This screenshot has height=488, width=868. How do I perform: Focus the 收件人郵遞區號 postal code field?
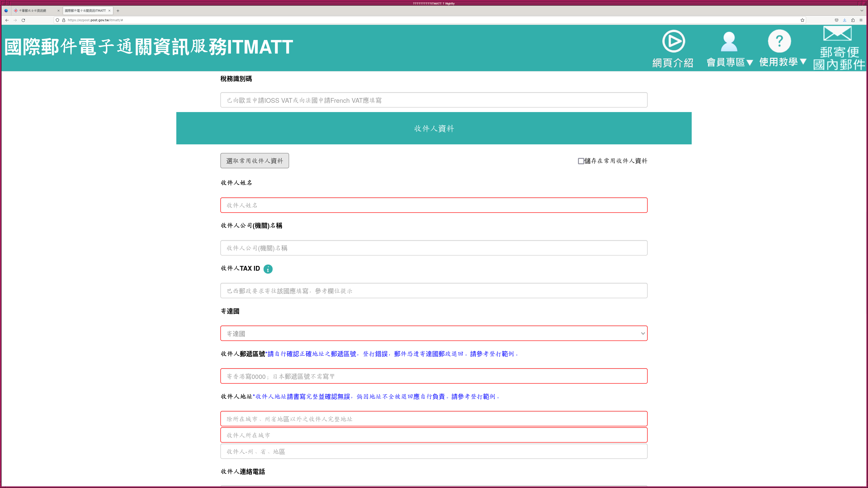tap(434, 376)
